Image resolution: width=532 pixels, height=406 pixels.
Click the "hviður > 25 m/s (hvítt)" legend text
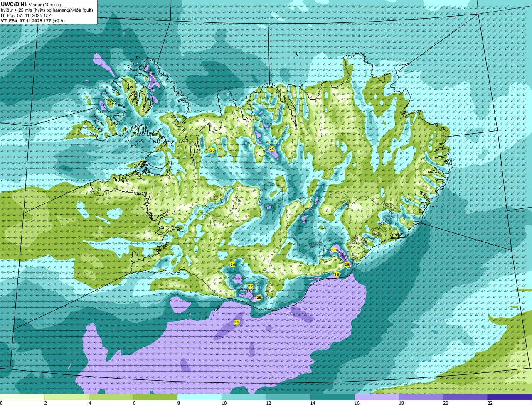click(x=24, y=10)
